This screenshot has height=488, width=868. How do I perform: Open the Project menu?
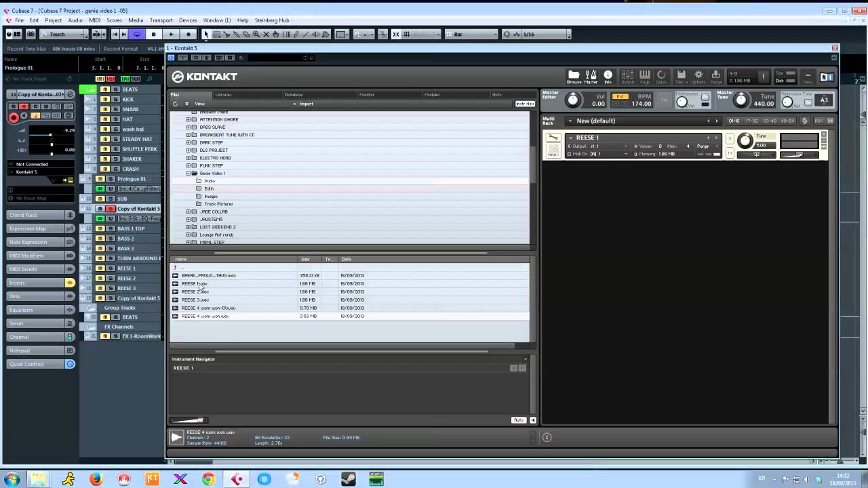[53, 20]
